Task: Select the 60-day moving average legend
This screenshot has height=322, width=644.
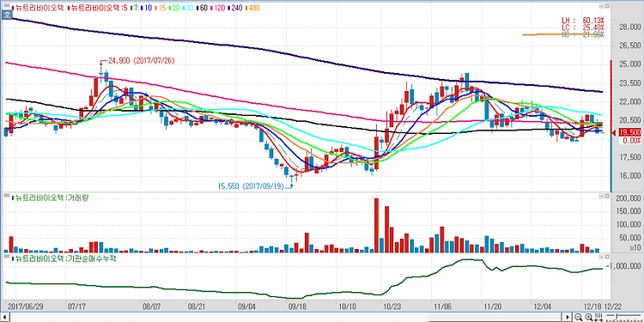Action: coord(202,8)
